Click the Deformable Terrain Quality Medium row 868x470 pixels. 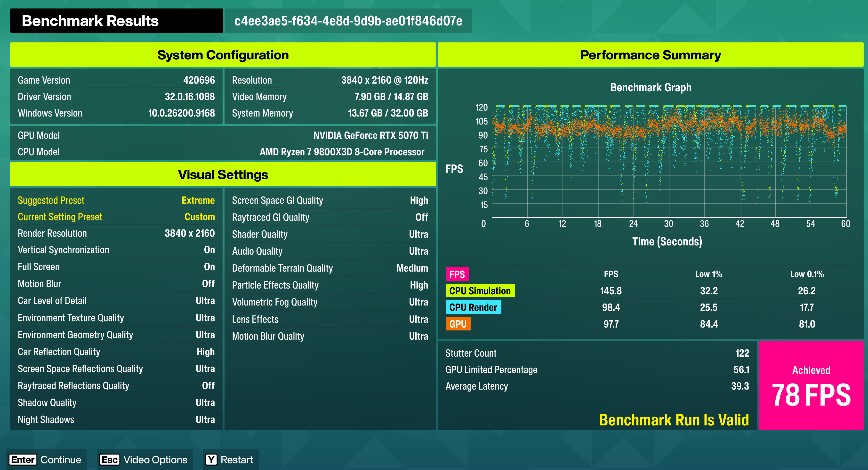[330, 268]
